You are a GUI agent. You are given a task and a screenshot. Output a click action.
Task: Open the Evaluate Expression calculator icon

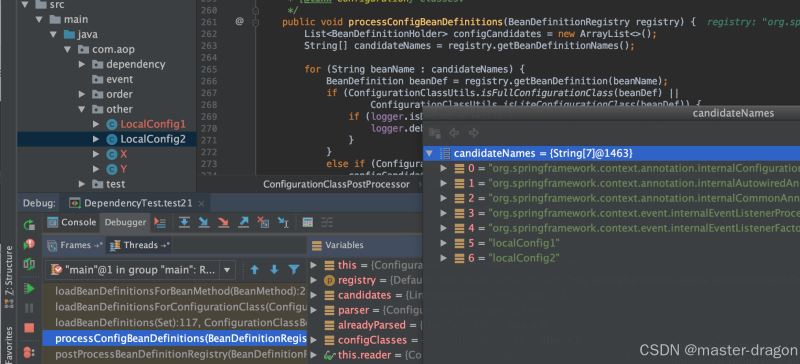pyautogui.click(x=307, y=222)
